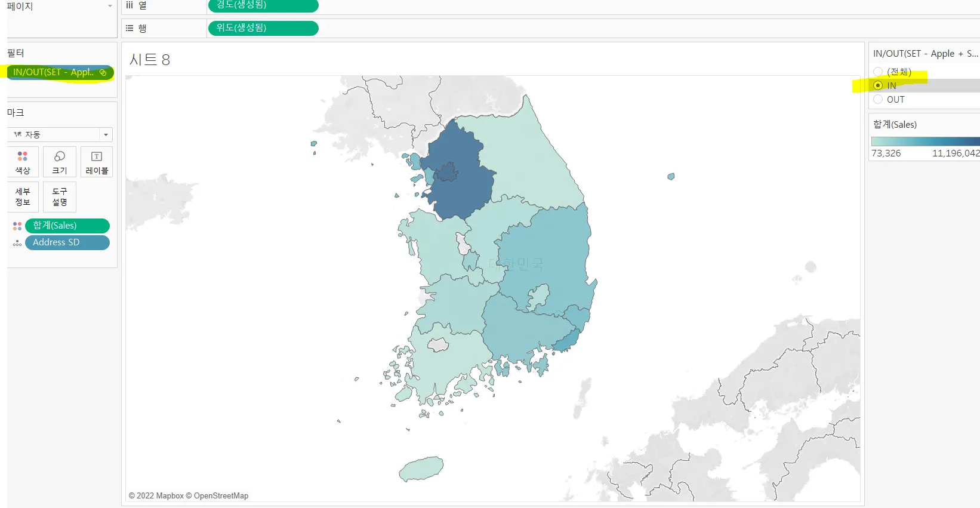Click the © 2022 Mapbox © OpenStreetMap attribution

[x=189, y=495]
